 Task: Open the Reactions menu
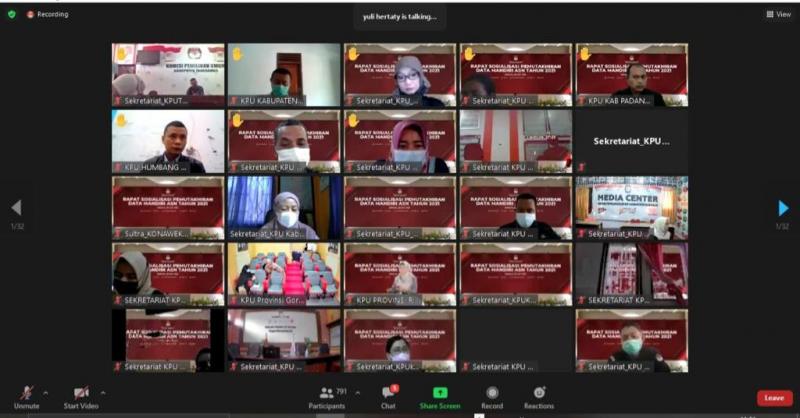(x=539, y=395)
